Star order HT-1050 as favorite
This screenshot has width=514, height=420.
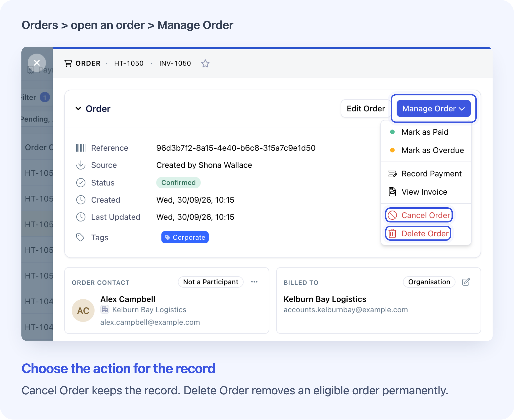coord(205,63)
